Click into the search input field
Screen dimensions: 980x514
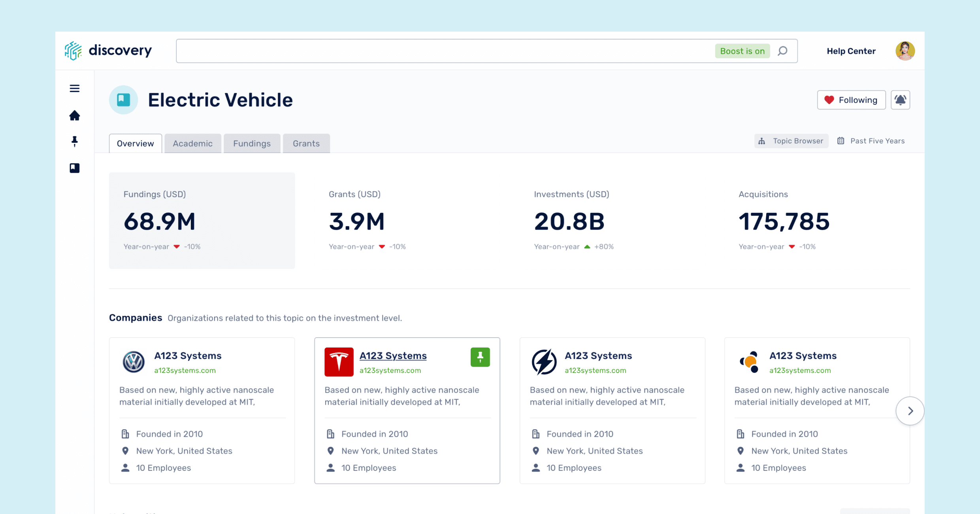443,51
